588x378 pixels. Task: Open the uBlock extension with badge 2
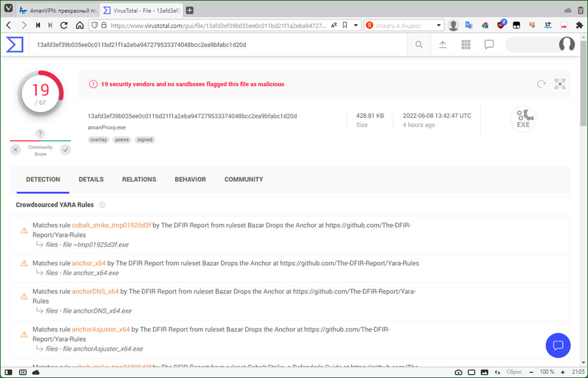click(502, 24)
